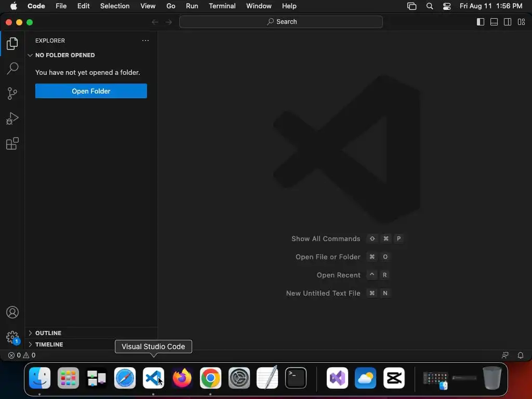Open TextEdit from the Dock
The width and height of the screenshot is (532, 399).
coord(268,378)
